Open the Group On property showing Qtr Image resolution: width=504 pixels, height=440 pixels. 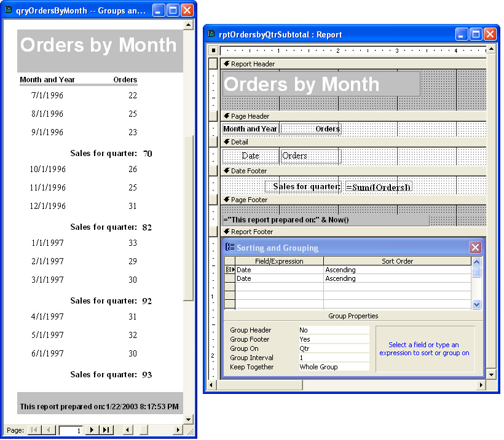(333, 348)
